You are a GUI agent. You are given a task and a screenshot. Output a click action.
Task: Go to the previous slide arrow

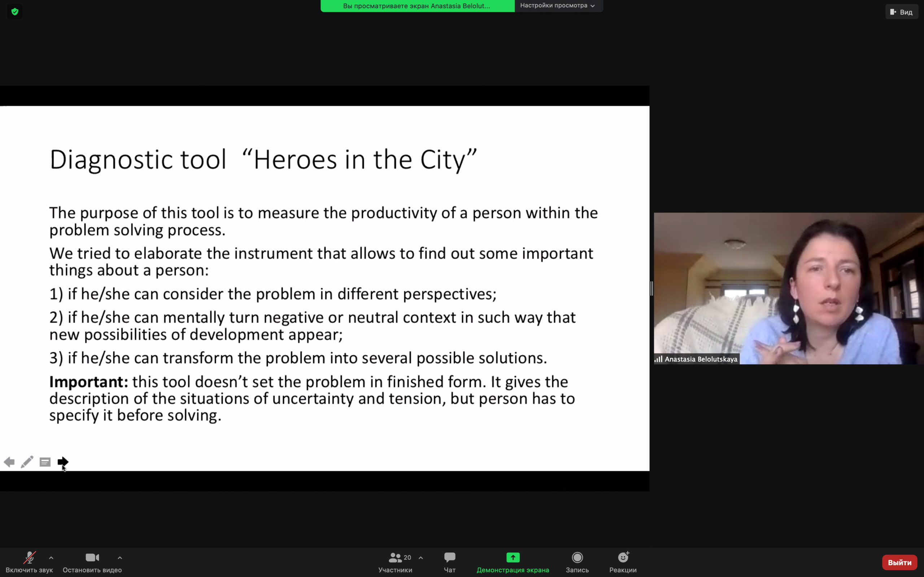9,462
